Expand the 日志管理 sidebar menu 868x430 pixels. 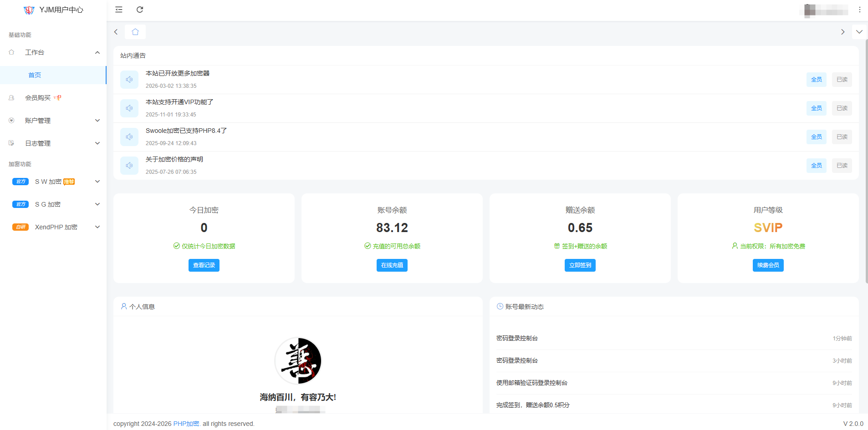tap(53, 143)
